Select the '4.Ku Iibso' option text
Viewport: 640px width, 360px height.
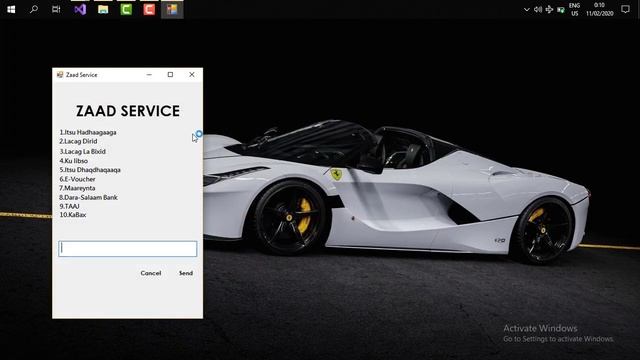point(73,161)
